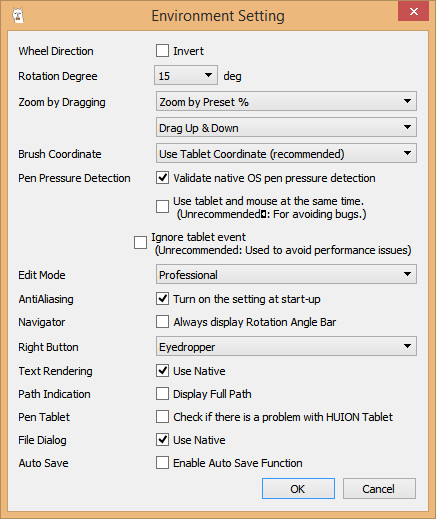Uncheck AntiAliasing turn on at start-up

click(x=162, y=299)
